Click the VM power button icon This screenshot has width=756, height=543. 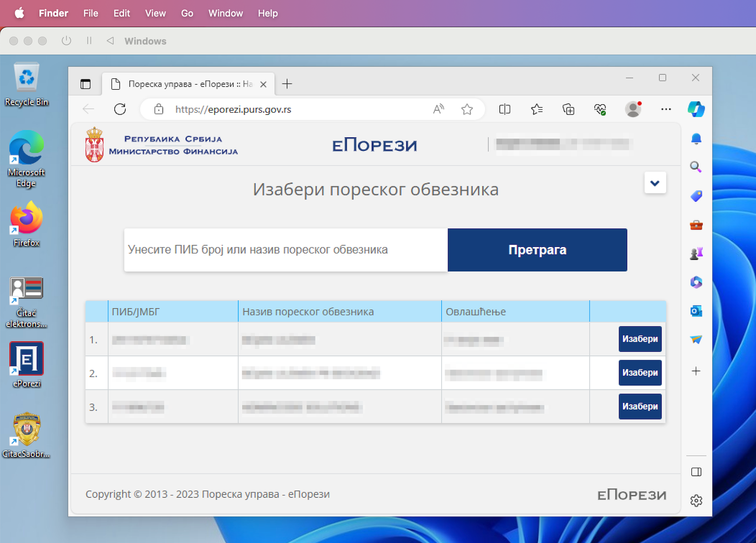click(x=67, y=41)
